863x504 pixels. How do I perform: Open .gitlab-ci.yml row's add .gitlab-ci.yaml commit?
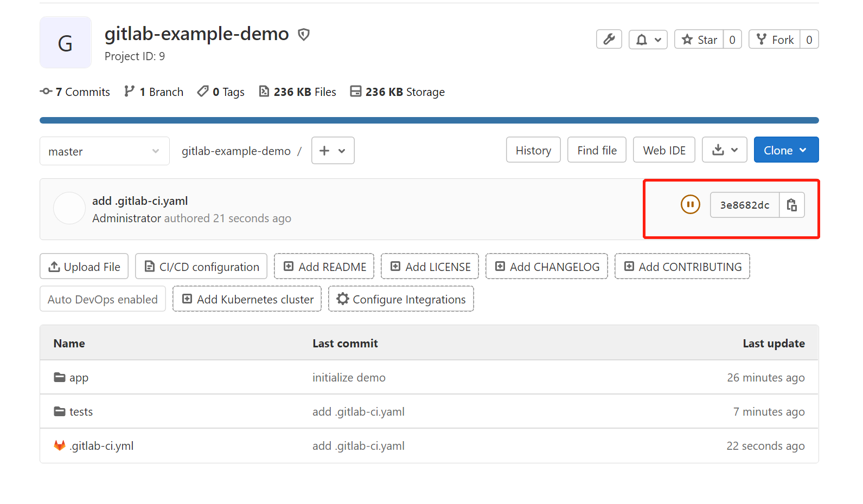[359, 446]
